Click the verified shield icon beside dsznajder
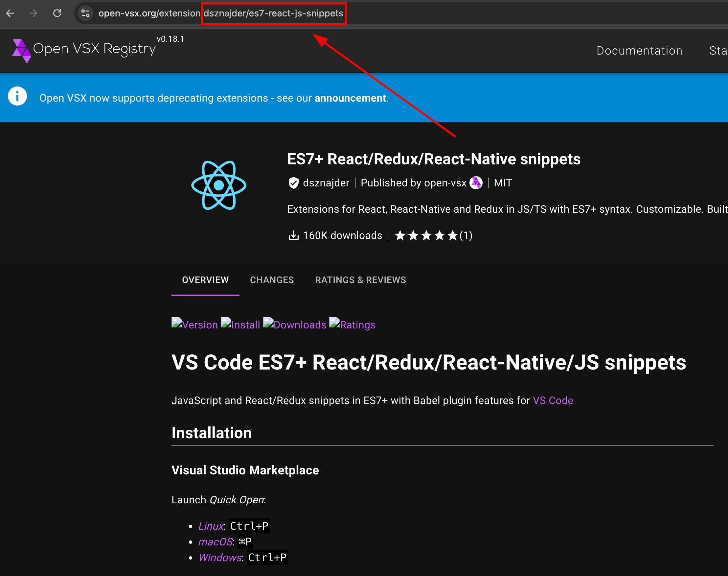 294,183
